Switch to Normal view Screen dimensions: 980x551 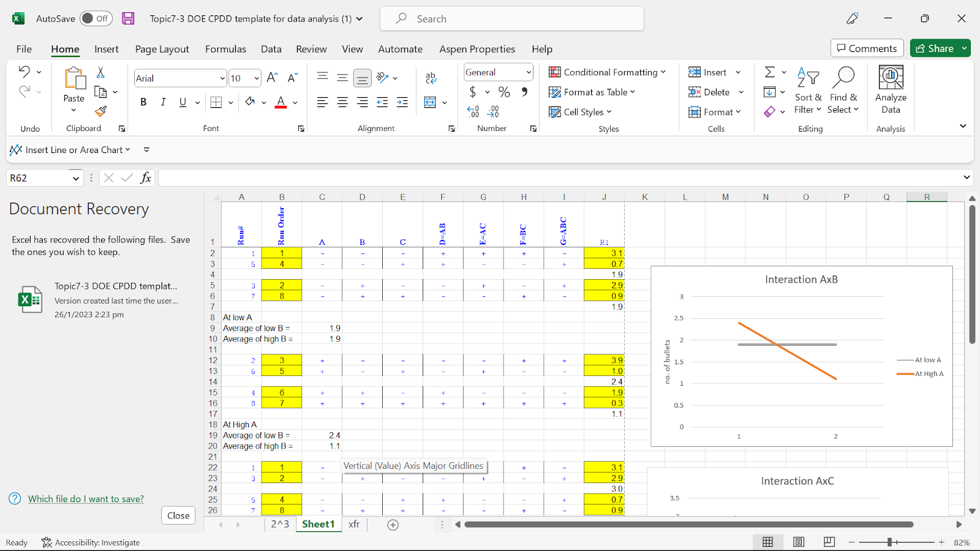[767, 542]
